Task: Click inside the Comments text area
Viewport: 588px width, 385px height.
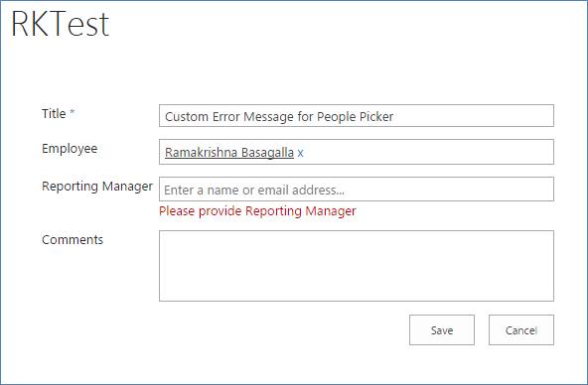Action: tap(357, 266)
